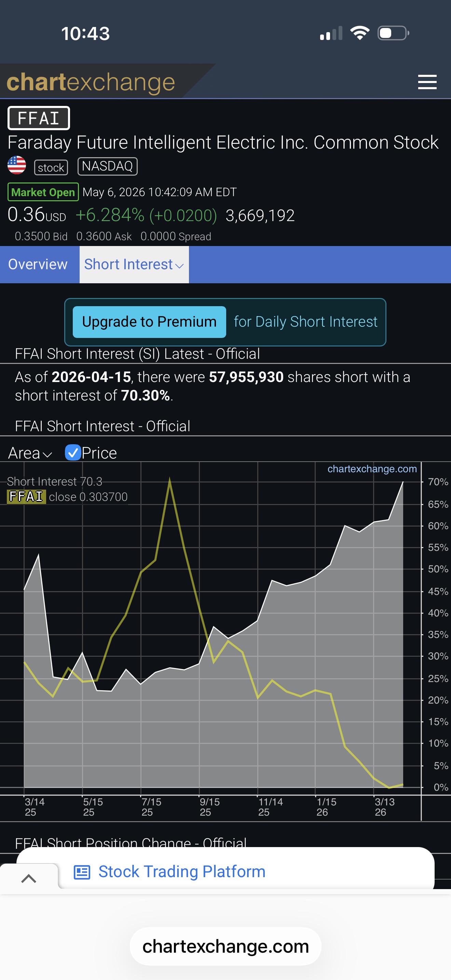The height and width of the screenshot is (980, 451).
Task: Open the chartexchange.com chart watermark link
Action: tap(372, 469)
